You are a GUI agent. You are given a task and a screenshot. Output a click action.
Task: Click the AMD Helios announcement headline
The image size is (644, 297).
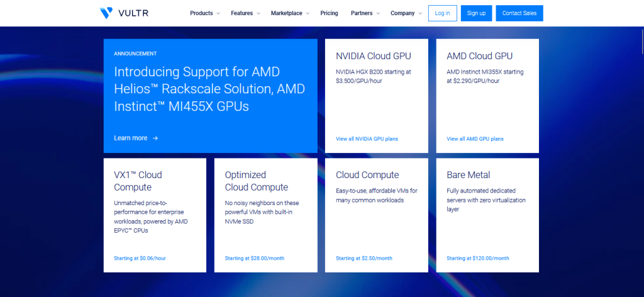tap(209, 89)
